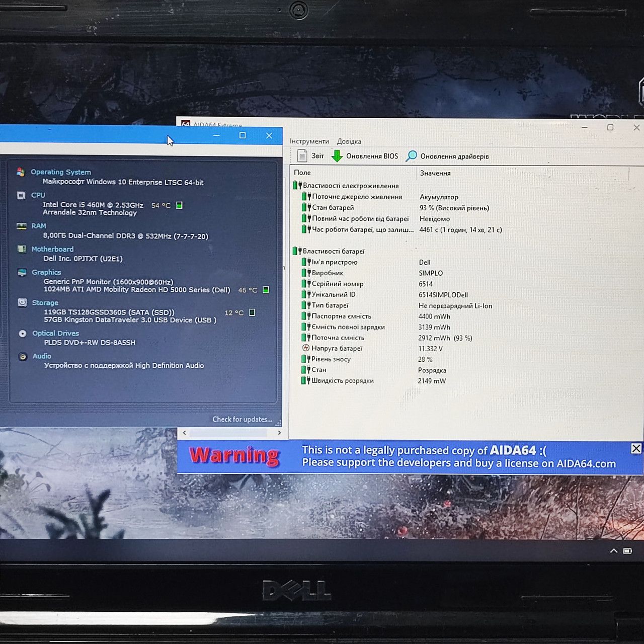Click the RAM module icon in Speccy
Viewport: 644px width, 644px height.
pos(22,226)
